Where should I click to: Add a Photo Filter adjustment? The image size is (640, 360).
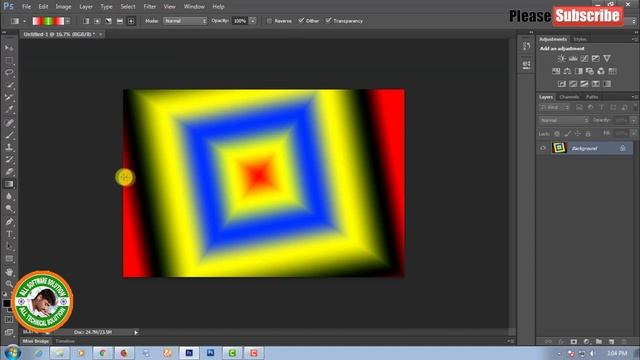[590, 71]
